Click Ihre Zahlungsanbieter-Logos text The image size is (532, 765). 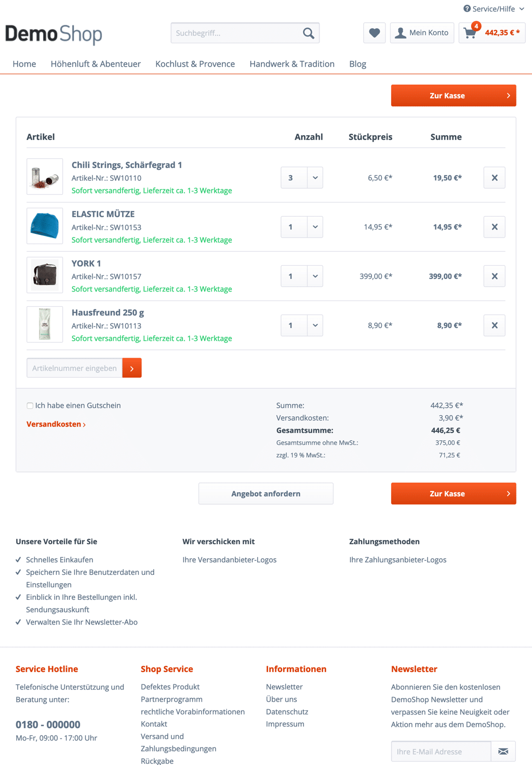pos(398,560)
